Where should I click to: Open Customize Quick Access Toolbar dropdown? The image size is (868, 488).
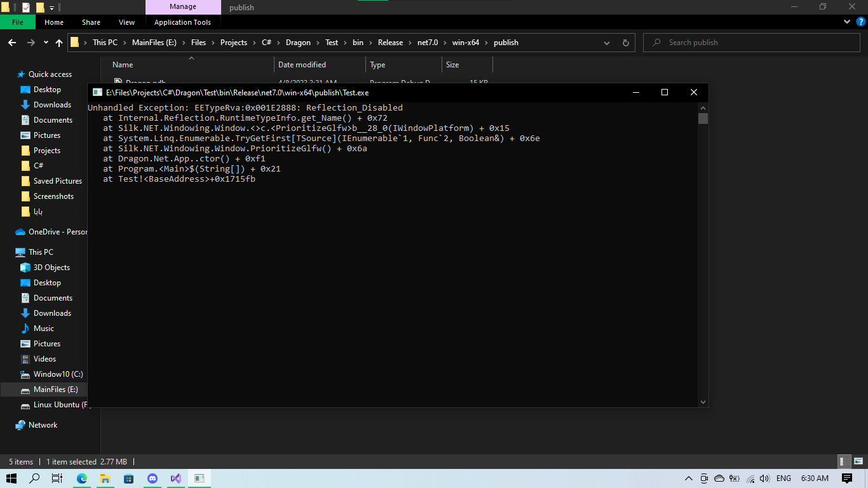coord(51,8)
